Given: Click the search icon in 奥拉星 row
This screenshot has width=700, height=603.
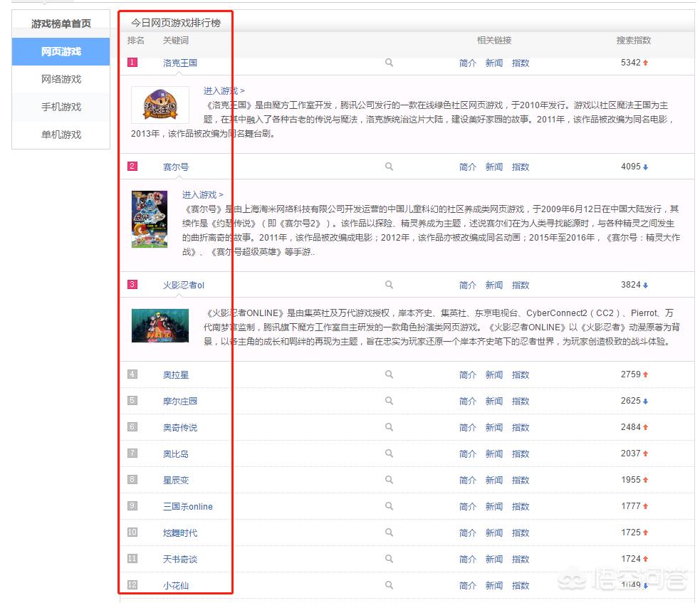Looking at the screenshot, I should point(389,374).
